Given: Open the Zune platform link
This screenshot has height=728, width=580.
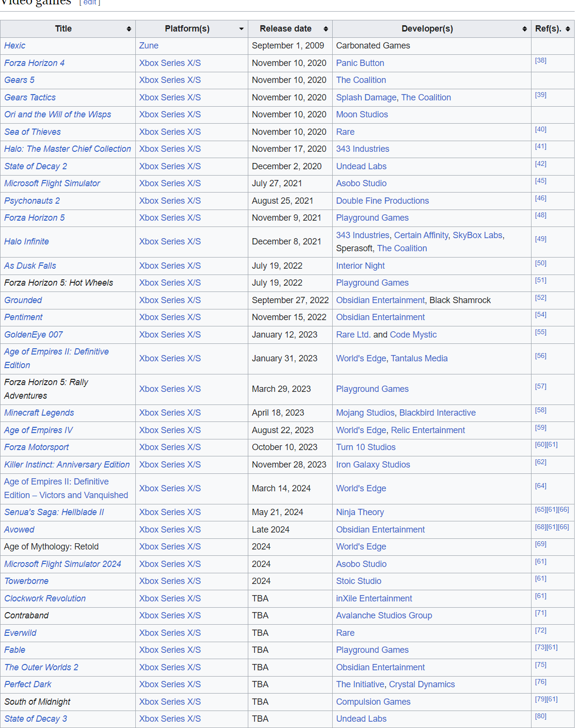Looking at the screenshot, I should [x=148, y=46].
